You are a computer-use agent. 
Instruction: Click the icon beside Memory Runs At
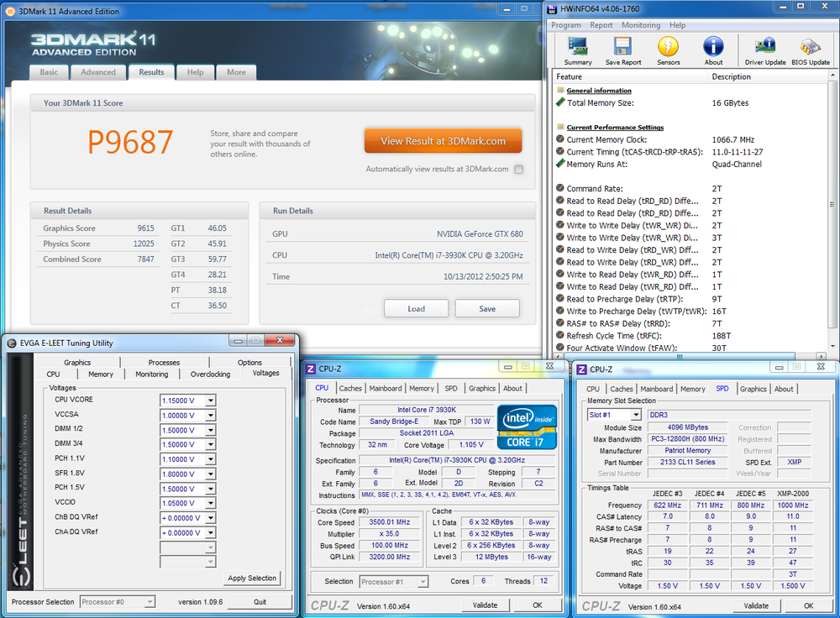[x=560, y=164]
